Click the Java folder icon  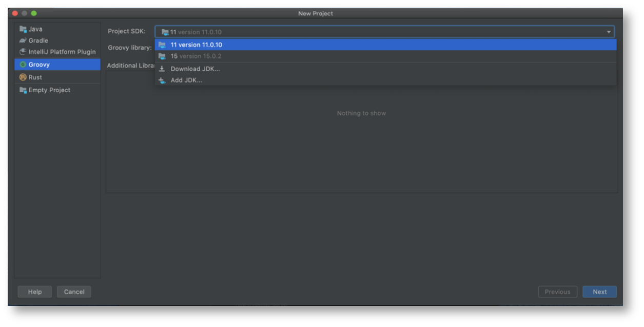(x=23, y=29)
